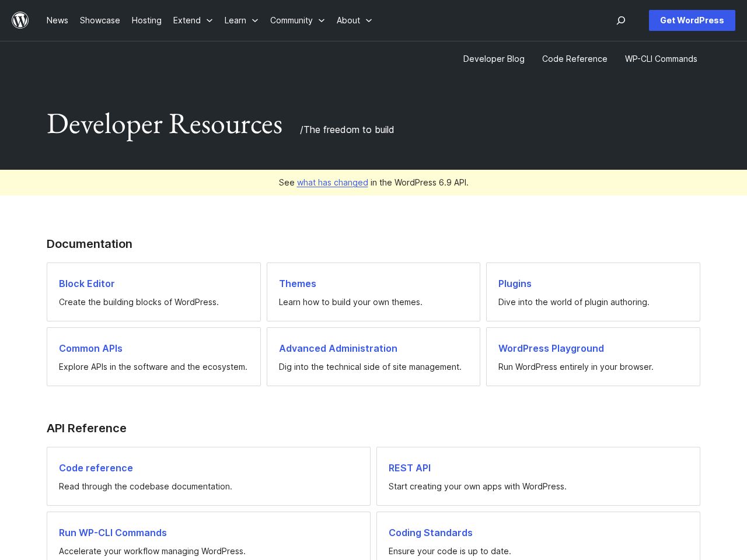Expand the Community menu chevron
This screenshot has height=560, width=747.
tap(322, 20)
